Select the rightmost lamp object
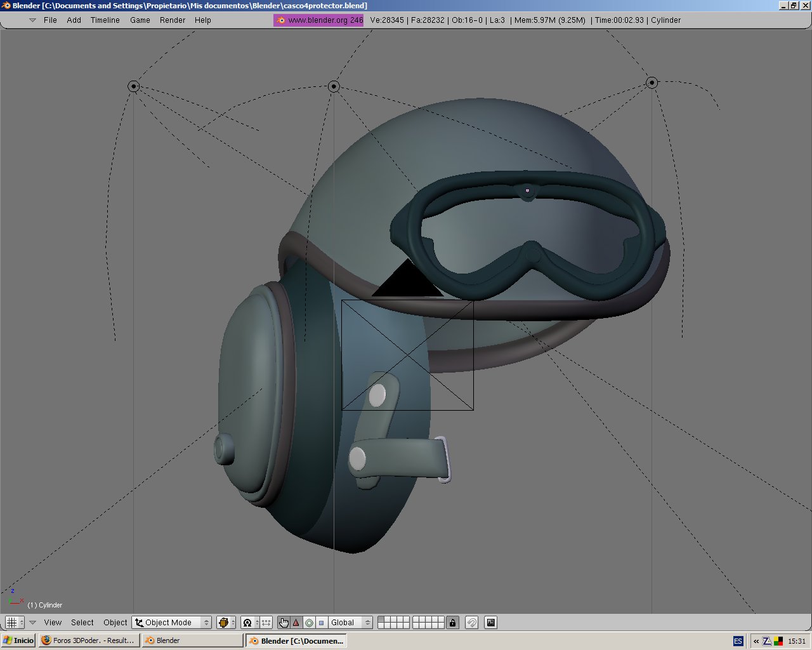The height and width of the screenshot is (650, 812). point(652,83)
